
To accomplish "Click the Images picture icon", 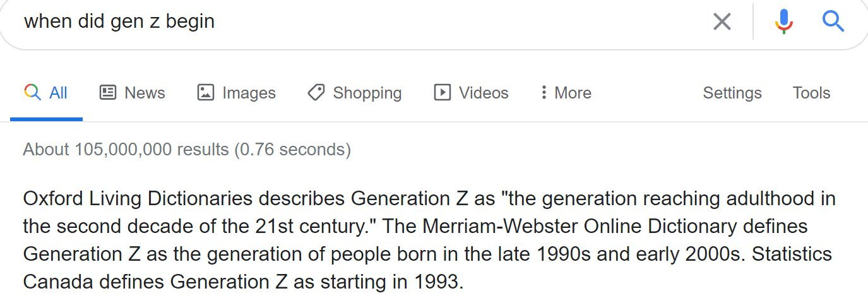I will click(x=206, y=92).
